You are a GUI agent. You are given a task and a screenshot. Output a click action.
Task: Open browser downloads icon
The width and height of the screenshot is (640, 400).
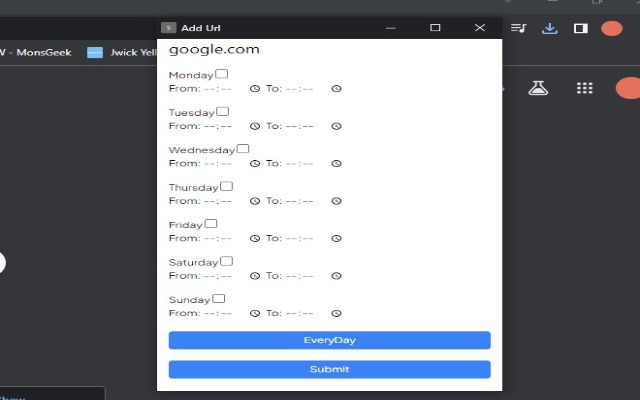(550, 28)
